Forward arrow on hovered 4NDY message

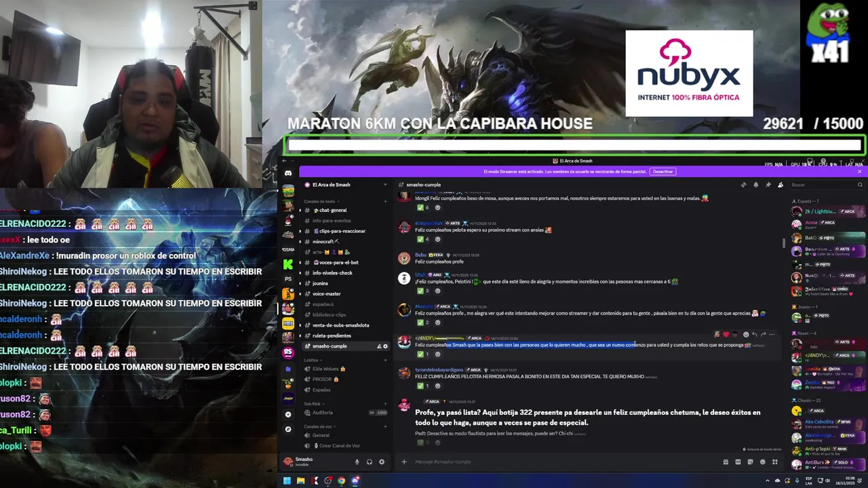coord(763,334)
